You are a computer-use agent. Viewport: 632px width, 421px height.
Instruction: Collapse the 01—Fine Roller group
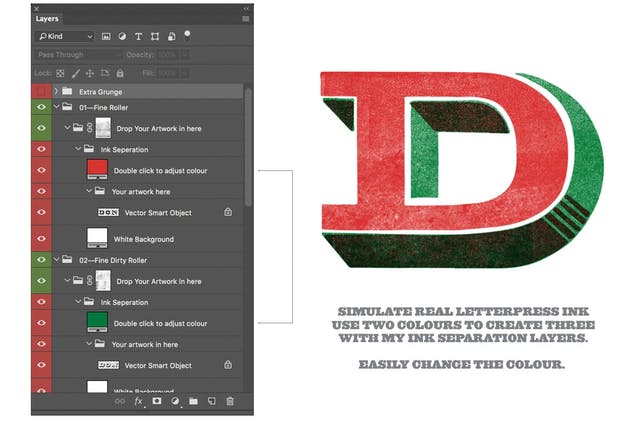pyautogui.click(x=56, y=107)
